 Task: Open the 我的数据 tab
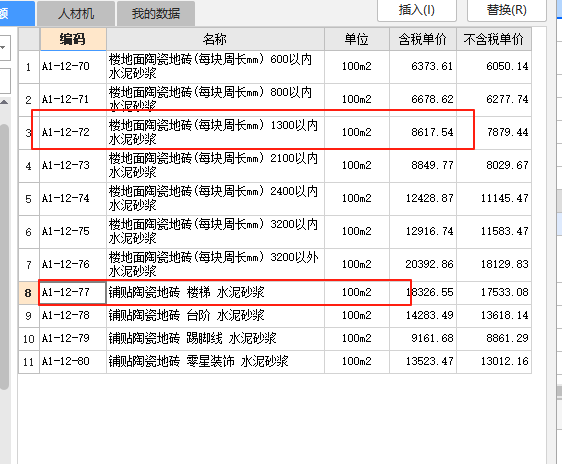156,14
